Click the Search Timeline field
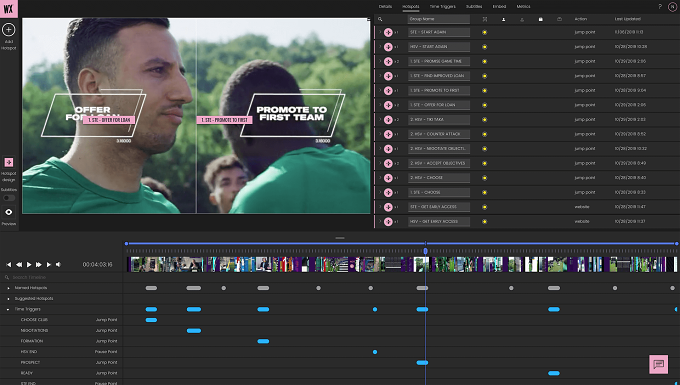The width and height of the screenshot is (680, 385). (61, 277)
